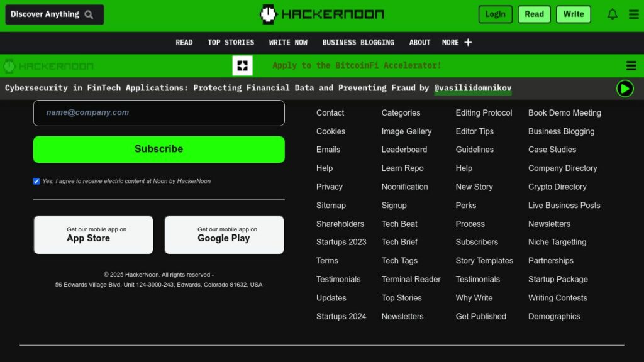This screenshot has width=644, height=362.
Task: Open the Tech Beat footer link
Action: tap(399, 224)
